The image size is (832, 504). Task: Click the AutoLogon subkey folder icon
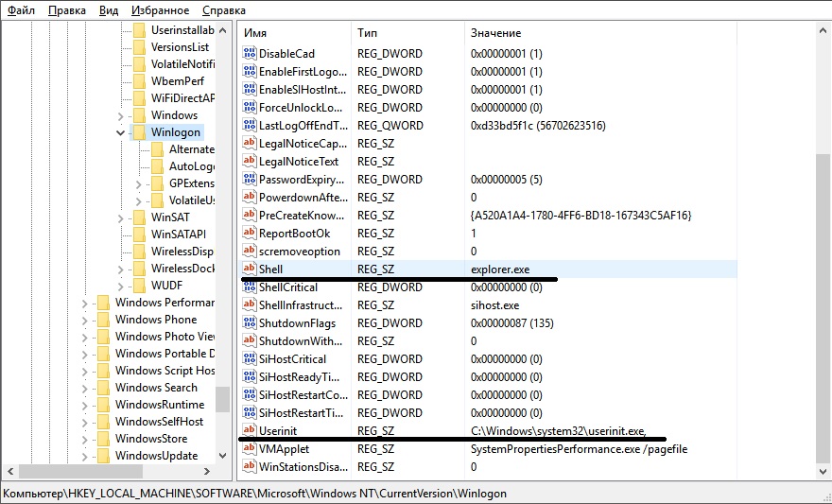[x=158, y=166]
